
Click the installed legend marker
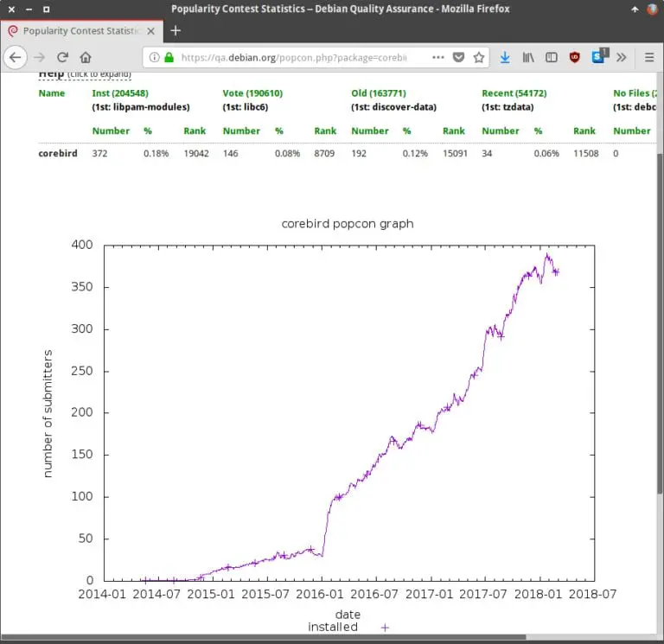click(x=385, y=628)
